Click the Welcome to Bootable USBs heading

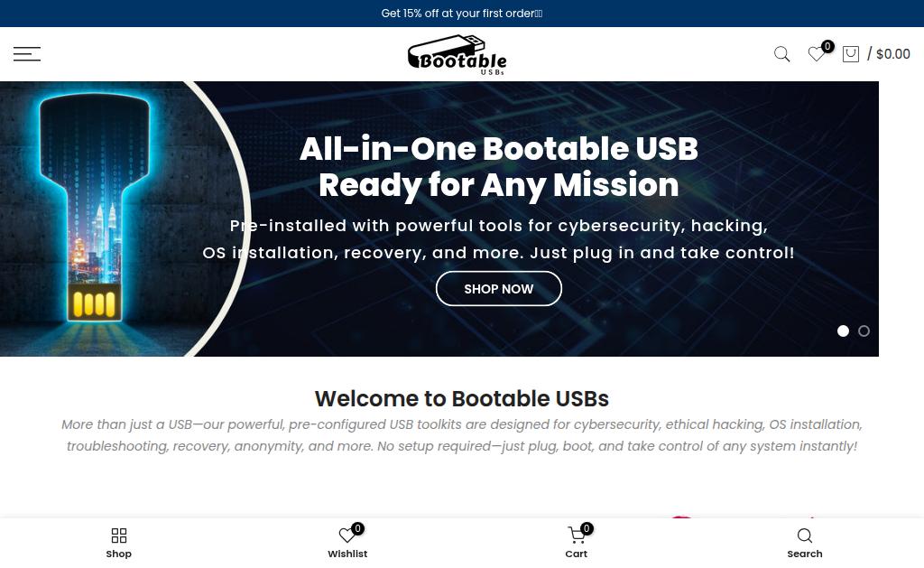pos(461,399)
